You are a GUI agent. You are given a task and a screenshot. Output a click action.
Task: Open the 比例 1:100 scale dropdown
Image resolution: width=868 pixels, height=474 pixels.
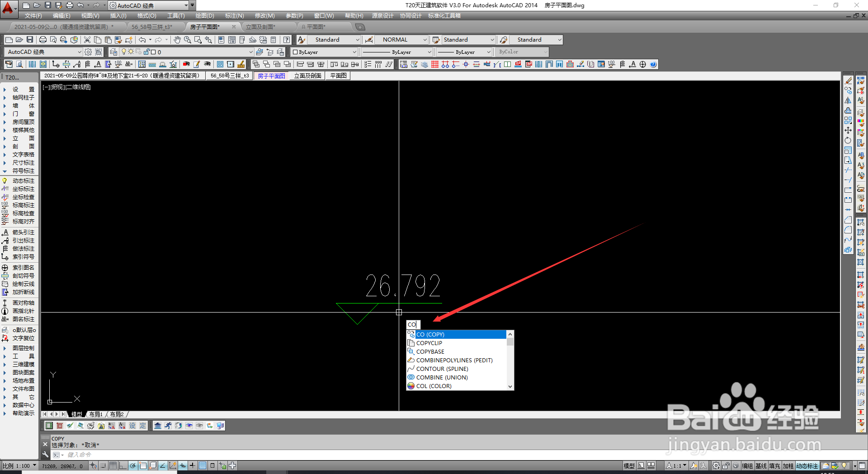19,465
